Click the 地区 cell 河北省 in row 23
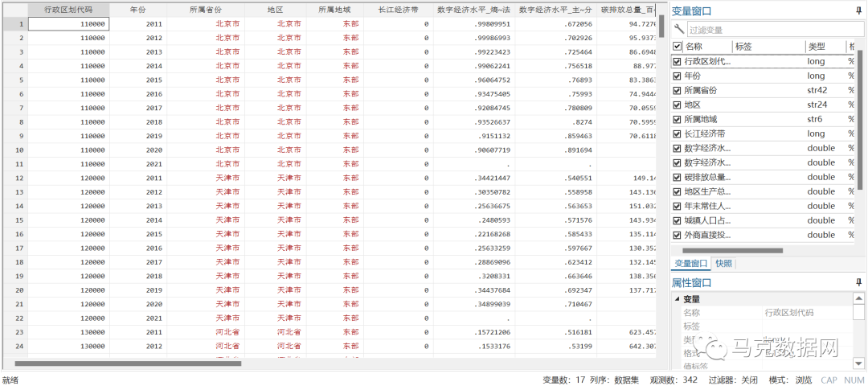868x386 pixels. tap(276, 332)
